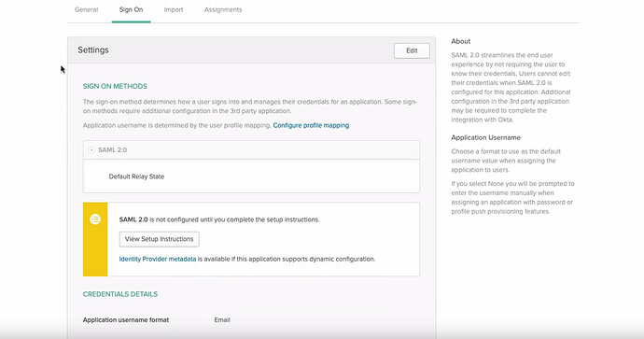The height and width of the screenshot is (339, 644).
Task: Open the Assignments tab
Action: (x=223, y=9)
